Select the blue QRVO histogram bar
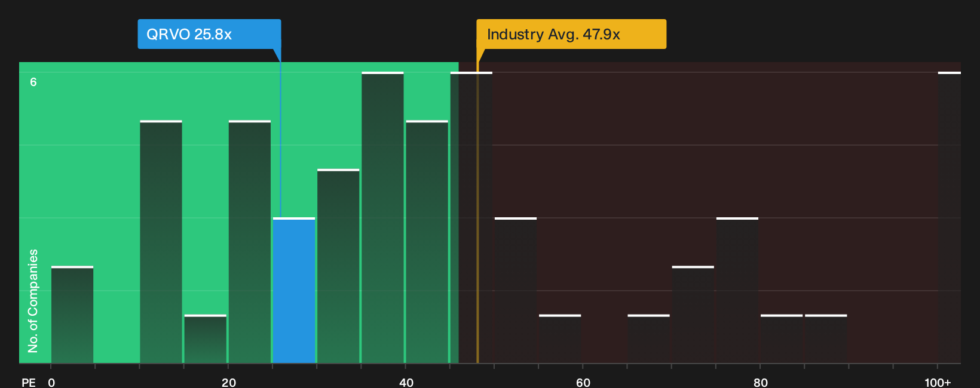The image size is (980, 388). click(x=294, y=290)
